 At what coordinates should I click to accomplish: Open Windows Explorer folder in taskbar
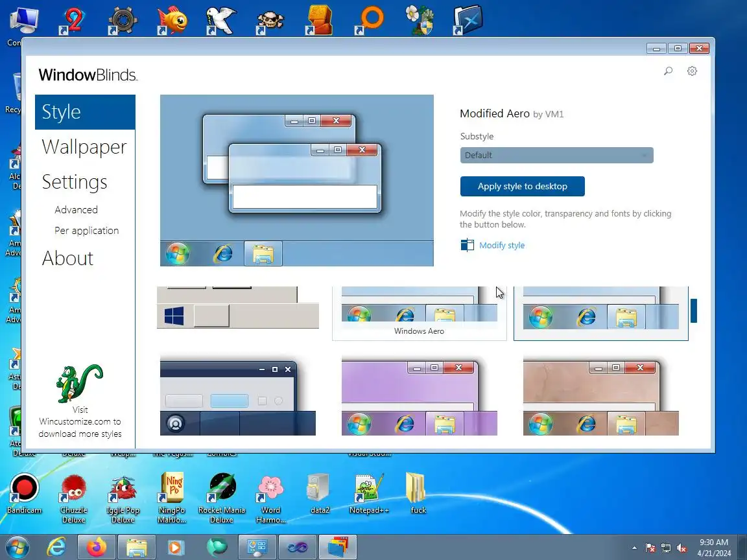pos(137,547)
